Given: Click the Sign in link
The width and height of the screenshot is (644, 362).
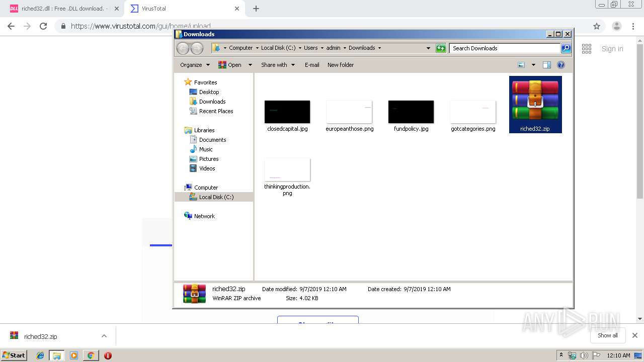Looking at the screenshot, I should pyautogui.click(x=612, y=49).
